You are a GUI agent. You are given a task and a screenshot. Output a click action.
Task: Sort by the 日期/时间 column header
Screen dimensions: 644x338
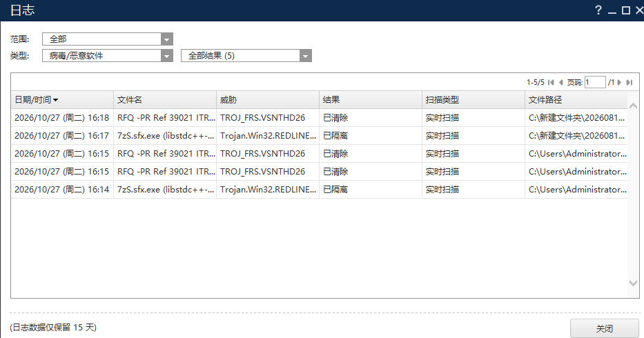coord(62,100)
